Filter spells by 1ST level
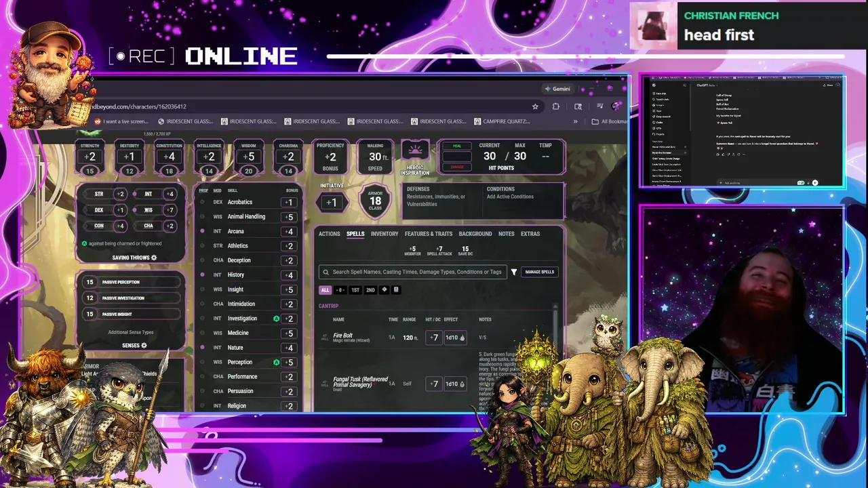 355,290
